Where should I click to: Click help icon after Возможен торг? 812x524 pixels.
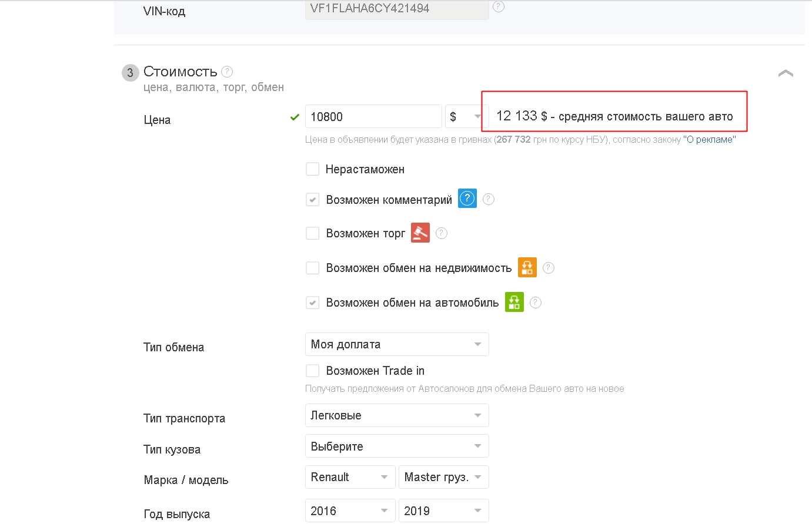[442, 234]
